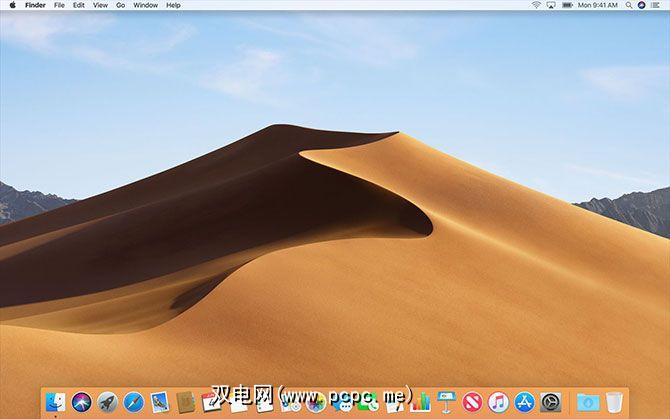Open Spotlight search magnifier in menu bar
The width and height of the screenshot is (670, 419).
(x=629, y=5)
